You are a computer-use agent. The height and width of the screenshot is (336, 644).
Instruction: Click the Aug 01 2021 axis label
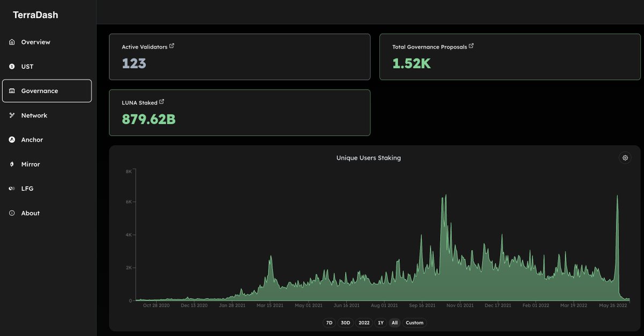384,305
